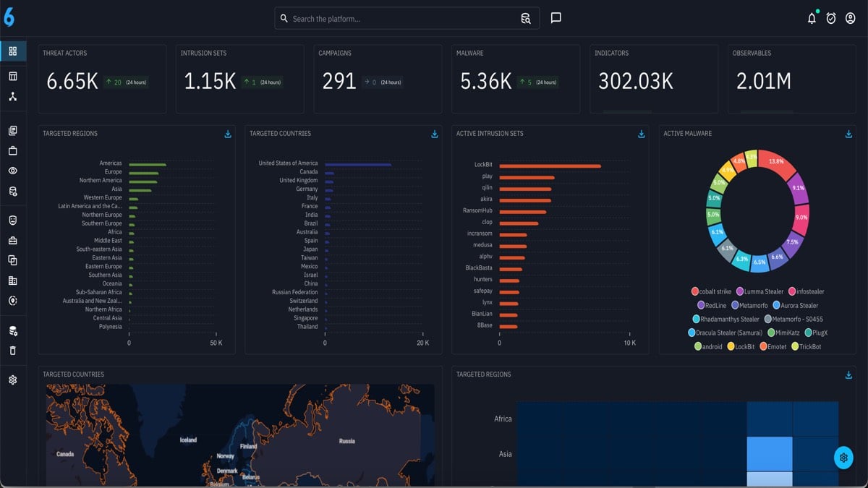Image resolution: width=868 pixels, height=488 pixels.
Task: Export the Active Intrusion Sets widget
Action: point(641,134)
